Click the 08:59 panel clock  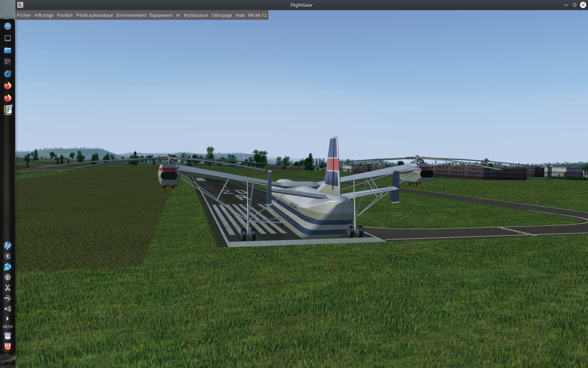pos(8,327)
